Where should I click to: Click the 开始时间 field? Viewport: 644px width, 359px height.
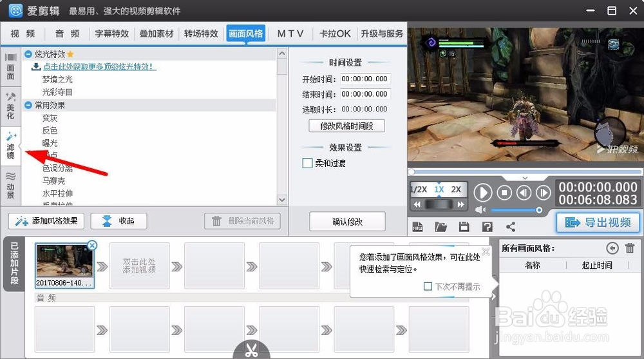(x=365, y=79)
